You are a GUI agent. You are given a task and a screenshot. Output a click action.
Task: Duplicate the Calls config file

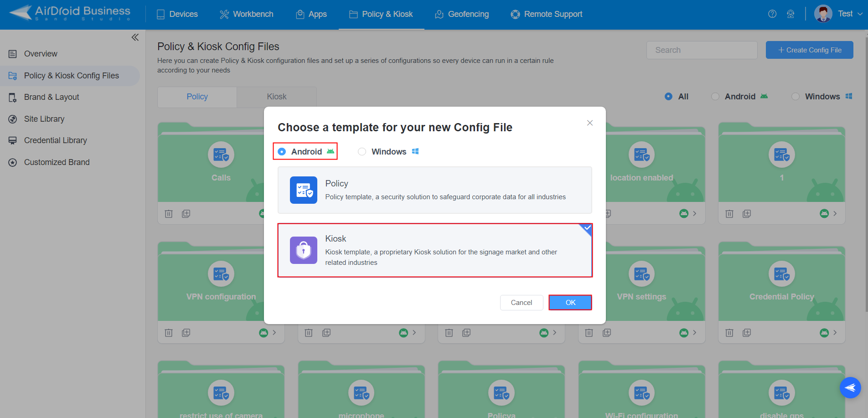tap(186, 214)
